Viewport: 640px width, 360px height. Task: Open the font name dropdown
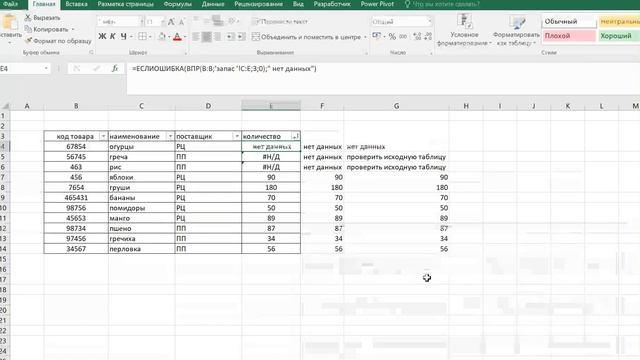point(141,22)
